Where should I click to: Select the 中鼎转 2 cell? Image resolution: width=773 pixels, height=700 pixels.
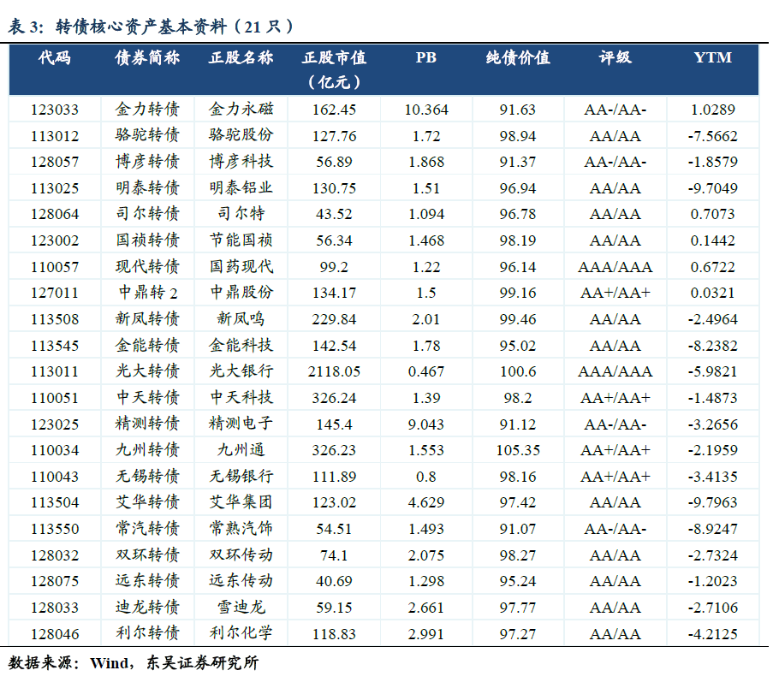[147, 293]
